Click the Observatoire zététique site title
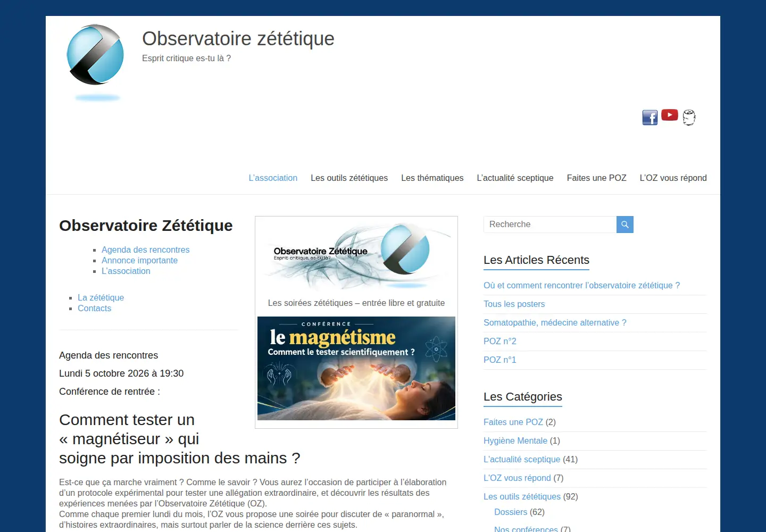 [x=238, y=39]
